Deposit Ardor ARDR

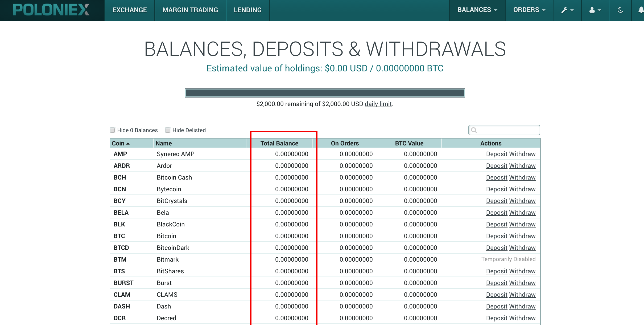click(x=497, y=166)
